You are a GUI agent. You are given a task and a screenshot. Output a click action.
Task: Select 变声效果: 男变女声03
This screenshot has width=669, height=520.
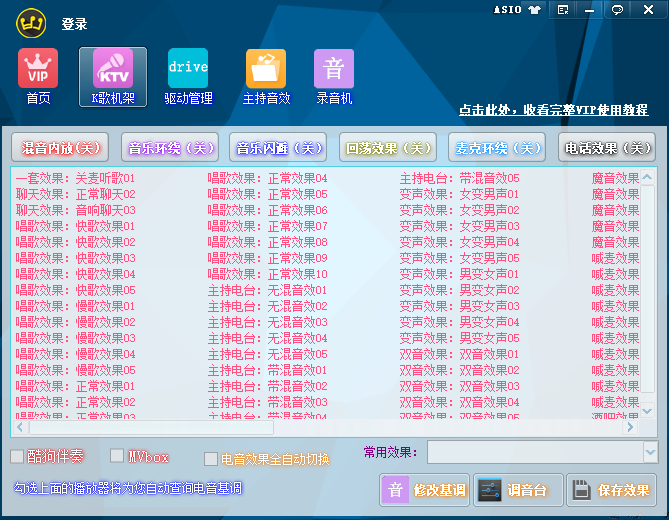coord(460,306)
